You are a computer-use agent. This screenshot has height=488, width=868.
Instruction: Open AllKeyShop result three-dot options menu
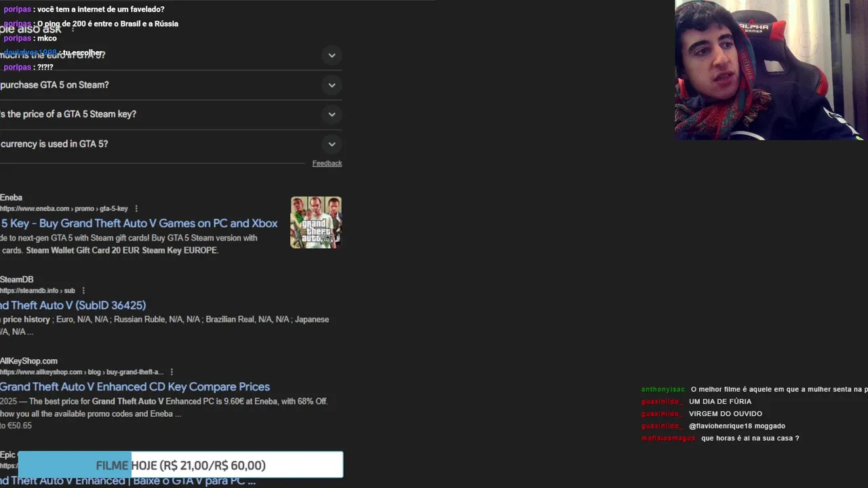(172, 372)
